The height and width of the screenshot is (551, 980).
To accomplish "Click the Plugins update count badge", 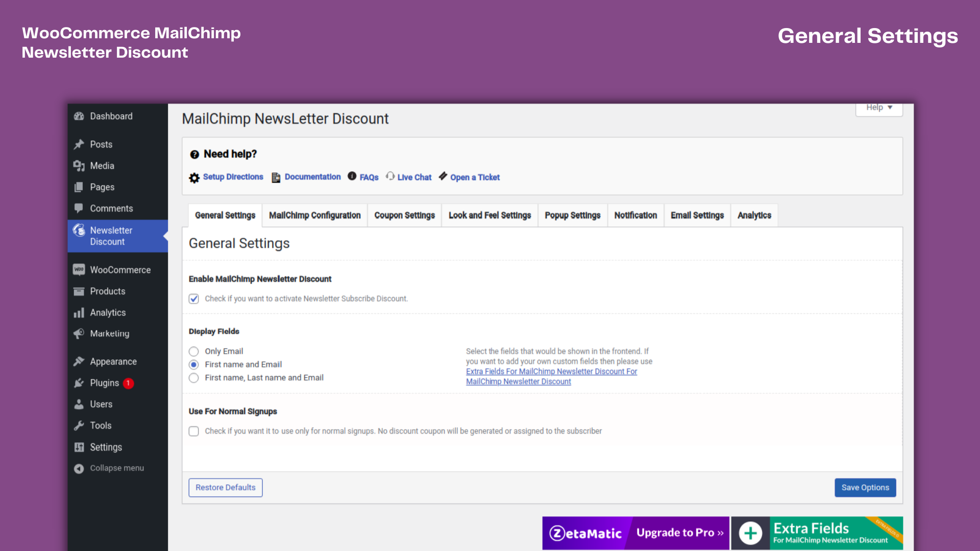I will [x=129, y=383].
